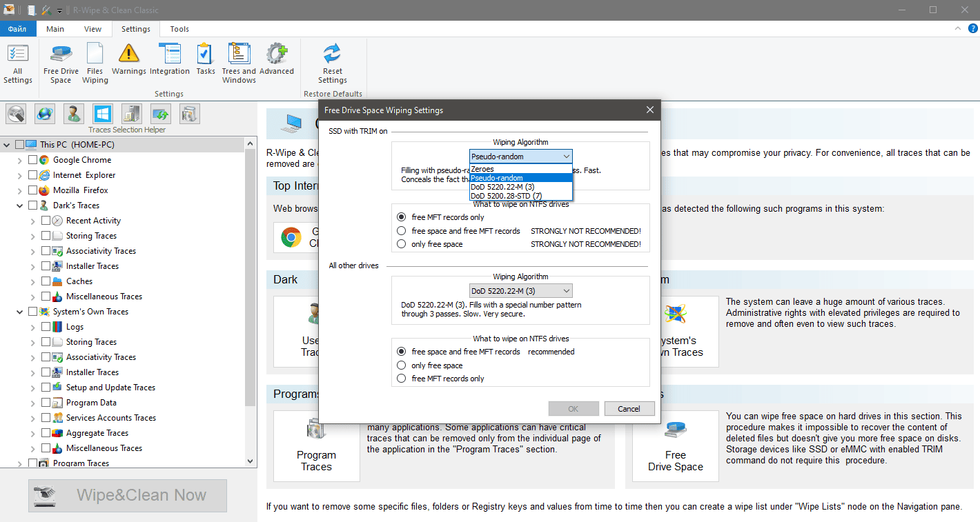Open the Файл menu tab
The image size is (980, 522).
tap(17, 29)
